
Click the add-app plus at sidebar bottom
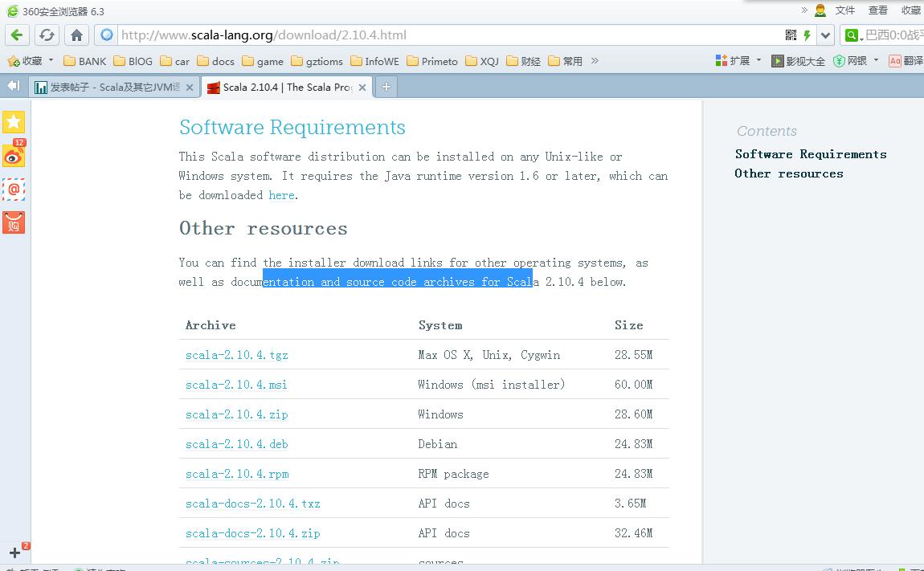14,553
